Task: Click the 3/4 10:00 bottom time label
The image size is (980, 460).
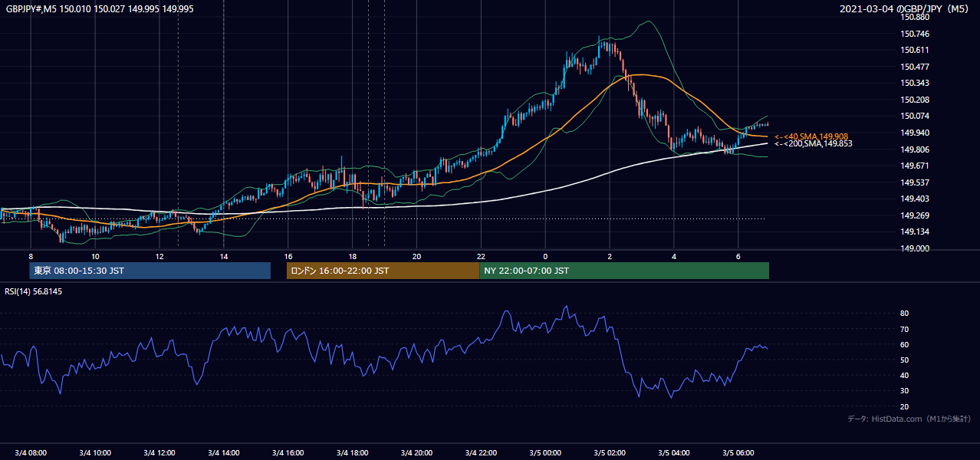Action: (95, 452)
